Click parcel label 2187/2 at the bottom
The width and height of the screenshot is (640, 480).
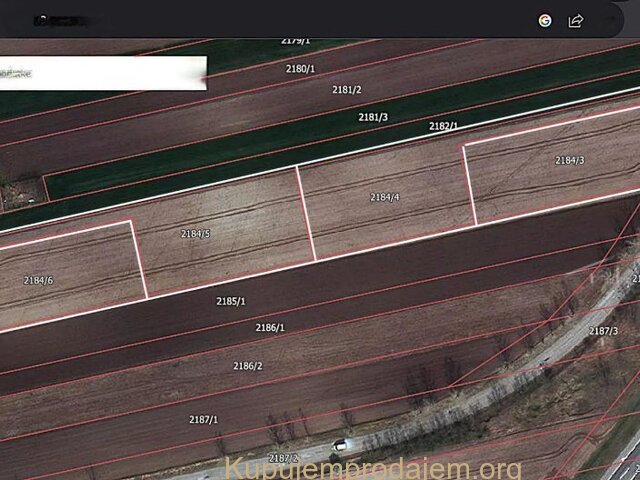click(x=283, y=458)
